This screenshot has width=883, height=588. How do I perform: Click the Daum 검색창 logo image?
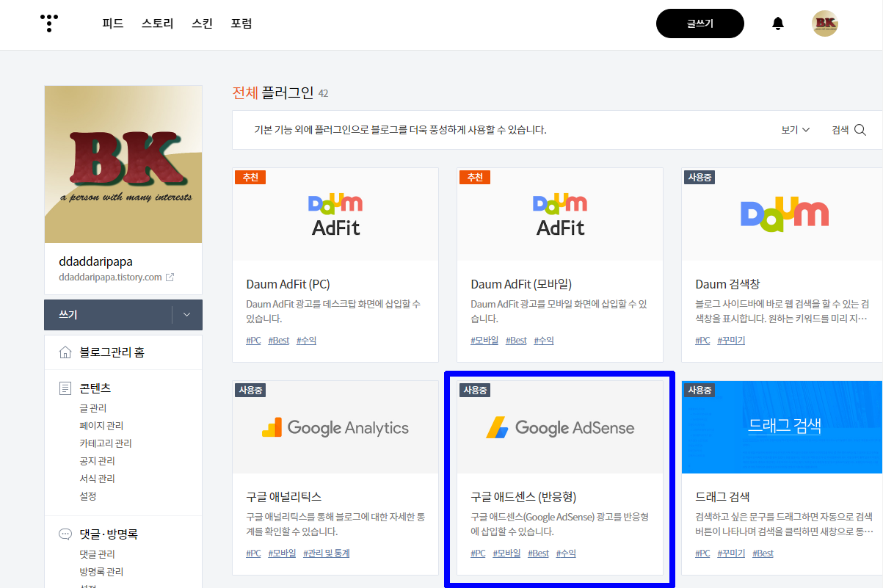pos(785,214)
